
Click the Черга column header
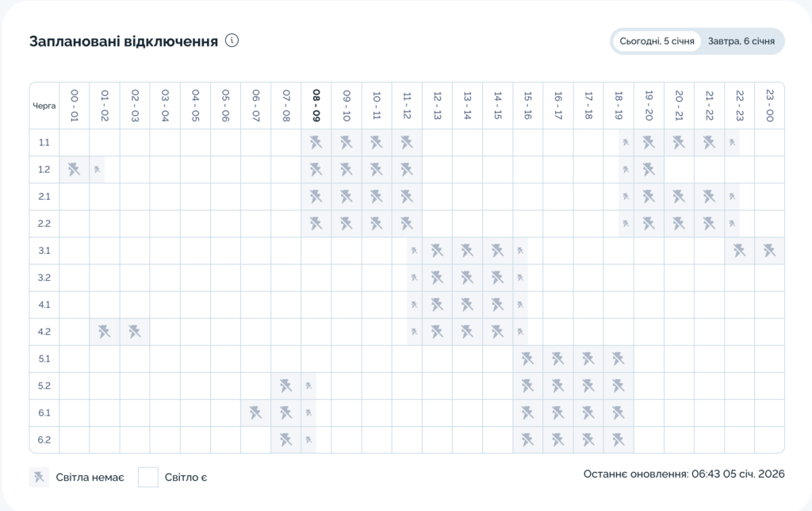pyautogui.click(x=44, y=105)
